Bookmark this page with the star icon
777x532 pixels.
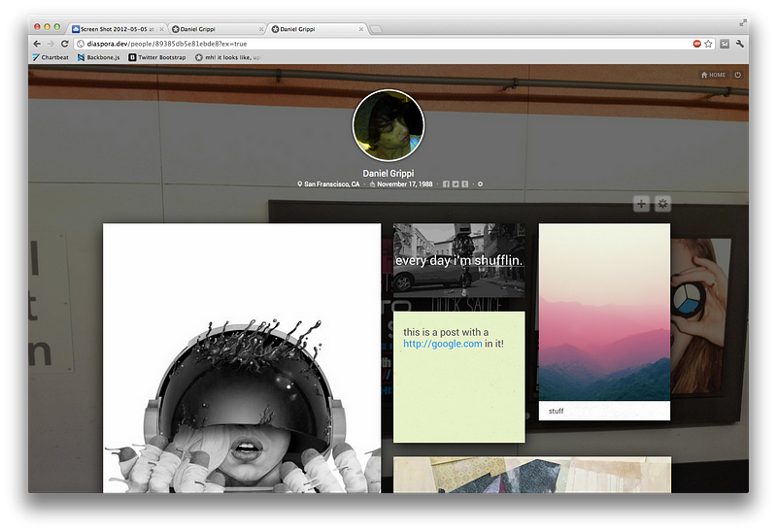click(x=709, y=44)
